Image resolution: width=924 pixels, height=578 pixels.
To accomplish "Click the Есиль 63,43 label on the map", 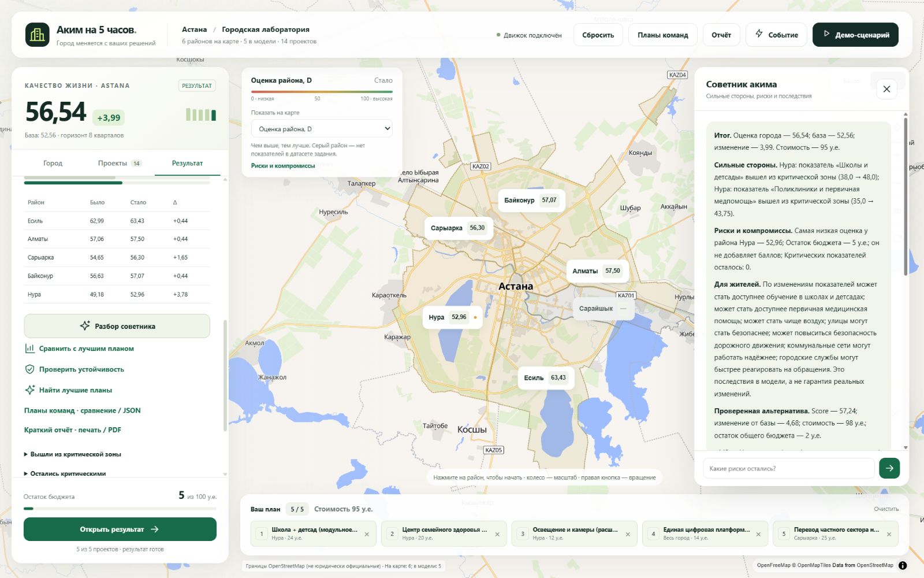I will [546, 377].
